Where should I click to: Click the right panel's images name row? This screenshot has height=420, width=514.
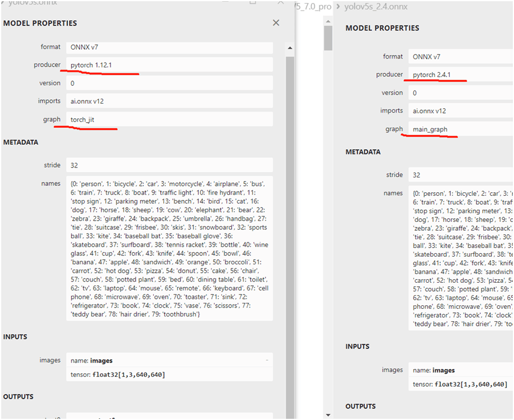[x=460, y=370]
